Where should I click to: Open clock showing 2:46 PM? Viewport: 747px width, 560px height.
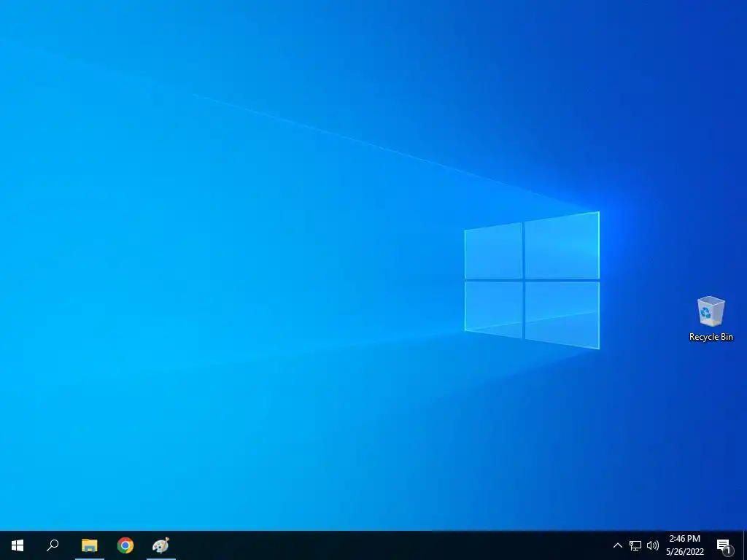685,545
